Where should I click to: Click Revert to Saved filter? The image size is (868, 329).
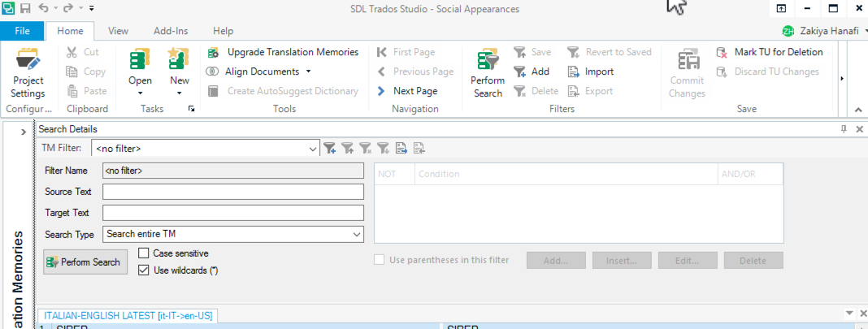point(610,52)
